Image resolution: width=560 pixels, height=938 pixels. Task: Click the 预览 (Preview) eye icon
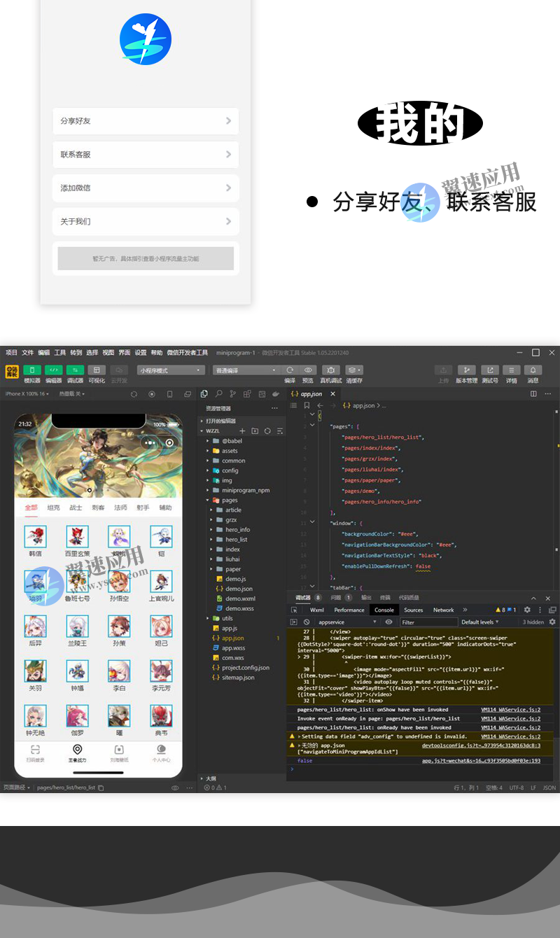tap(308, 369)
